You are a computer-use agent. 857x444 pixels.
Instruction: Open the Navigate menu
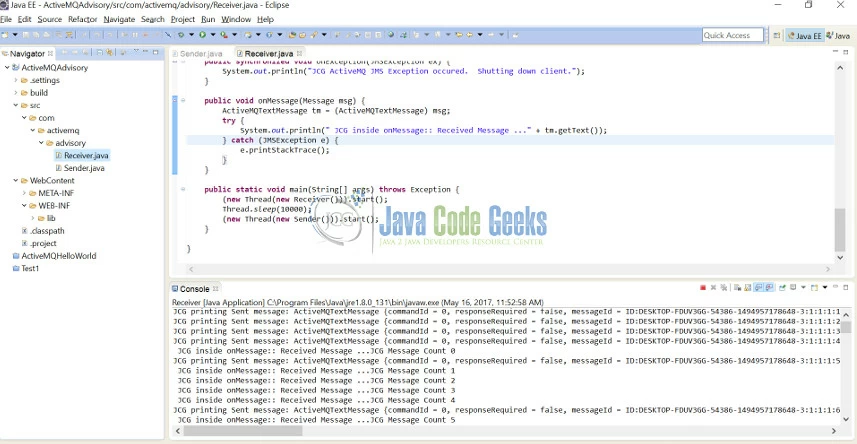pos(119,19)
